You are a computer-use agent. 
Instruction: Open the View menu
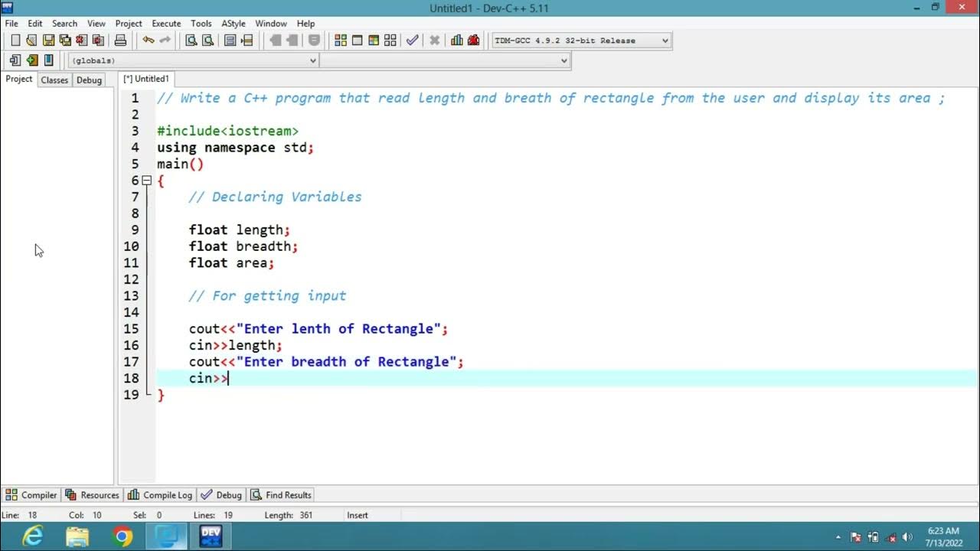tap(96, 24)
